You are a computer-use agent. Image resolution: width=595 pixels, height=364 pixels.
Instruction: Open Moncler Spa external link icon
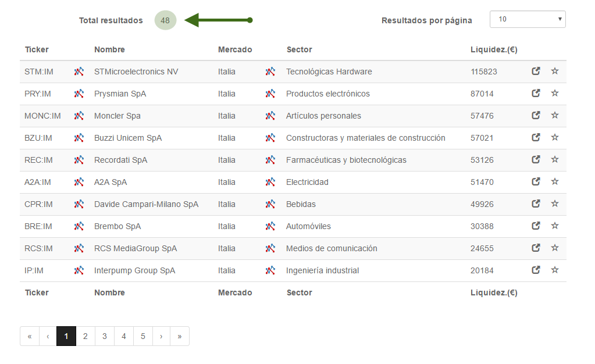[x=536, y=115]
